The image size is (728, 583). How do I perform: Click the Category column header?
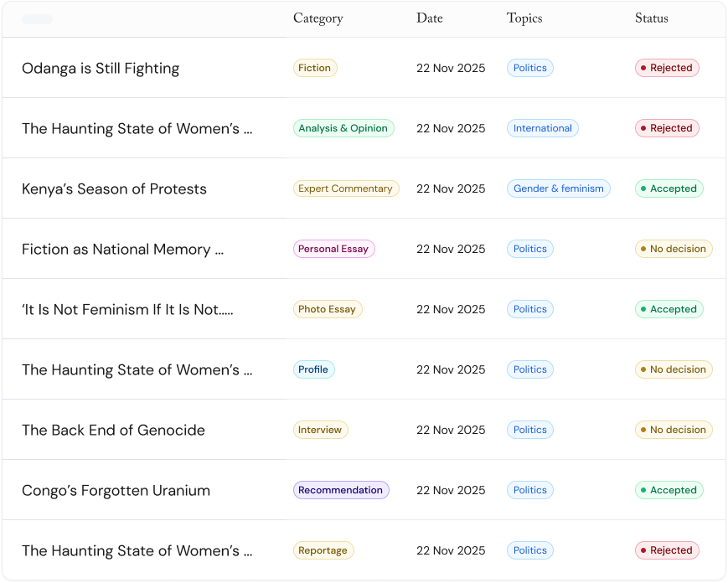tap(318, 18)
